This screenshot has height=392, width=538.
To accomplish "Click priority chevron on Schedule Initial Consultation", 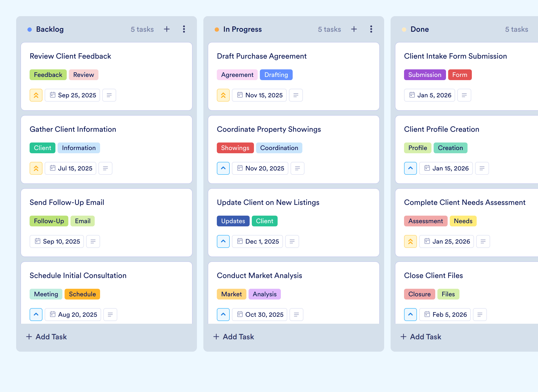I will point(36,315).
